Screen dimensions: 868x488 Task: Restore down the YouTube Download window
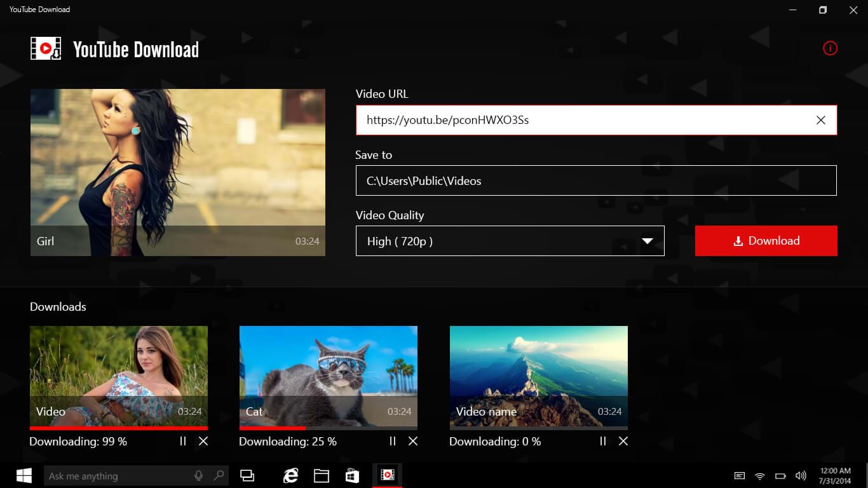click(823, 10)
